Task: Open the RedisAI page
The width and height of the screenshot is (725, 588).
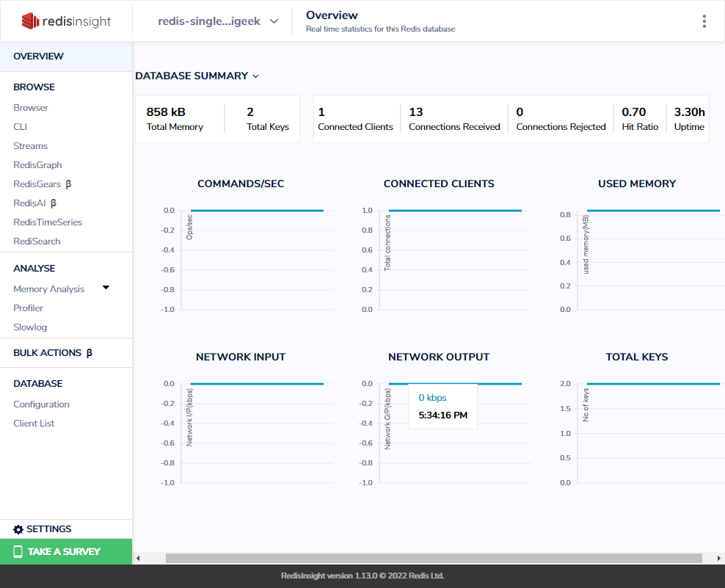Action: 29,203
